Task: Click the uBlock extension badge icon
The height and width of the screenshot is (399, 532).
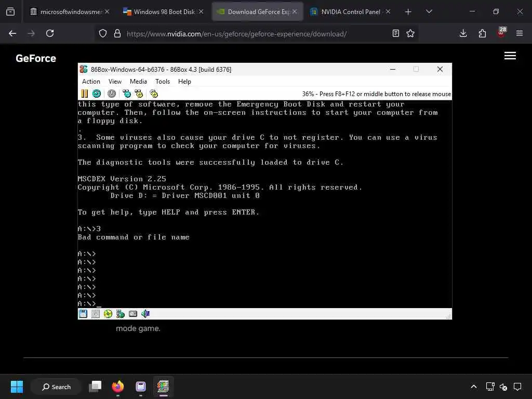Action: (x=501, y=33)
